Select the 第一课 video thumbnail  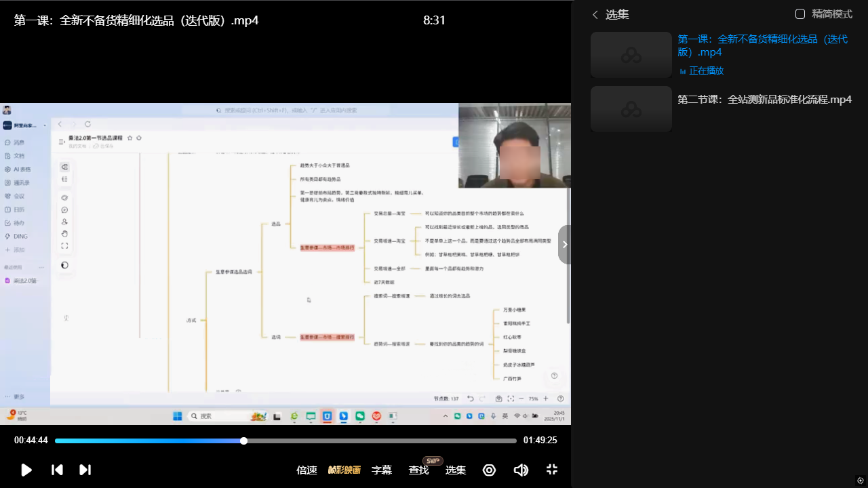(x=631, y=55)
